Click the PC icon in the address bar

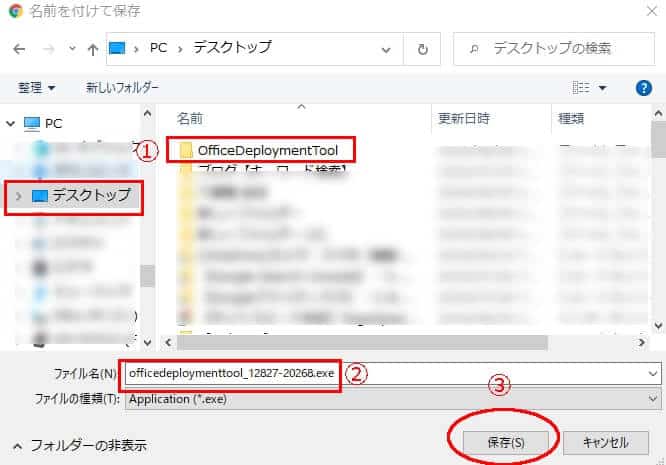117,48
